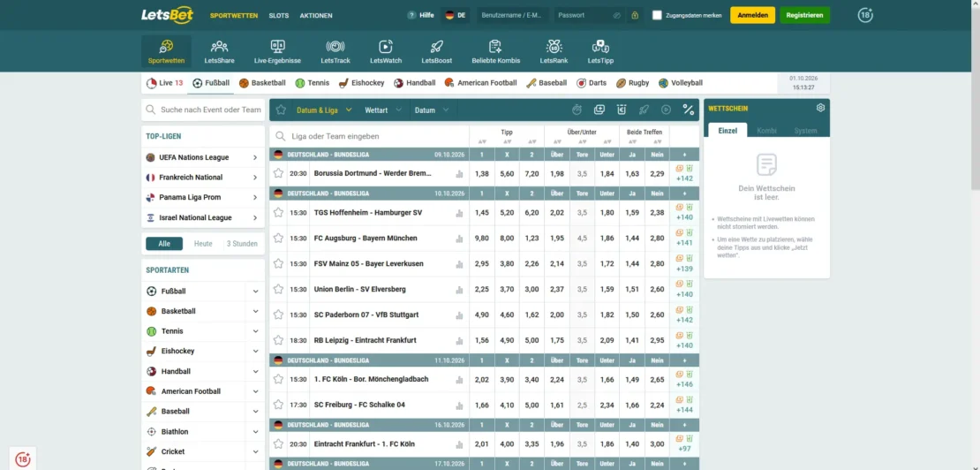The height and width of the screenshot is (470, 980).
Task: Click the percent odds-format icon
Action: (688, 110)
